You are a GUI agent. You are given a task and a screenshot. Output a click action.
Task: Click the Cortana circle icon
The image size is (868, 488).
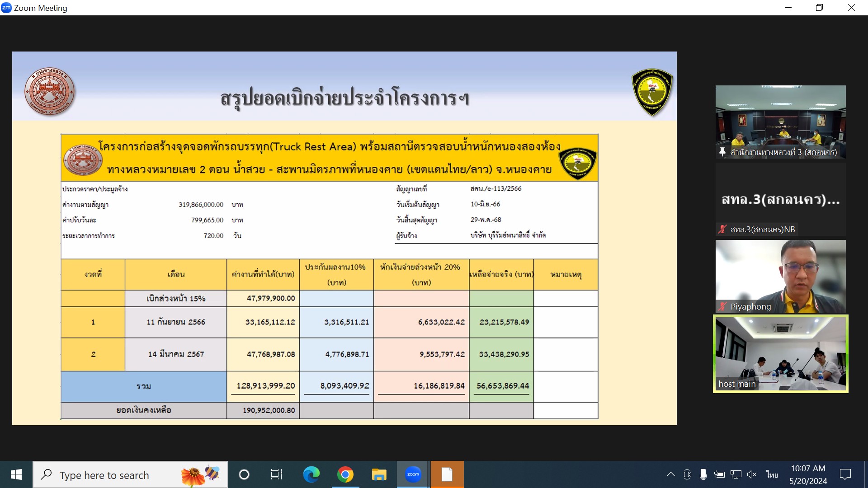244,474
